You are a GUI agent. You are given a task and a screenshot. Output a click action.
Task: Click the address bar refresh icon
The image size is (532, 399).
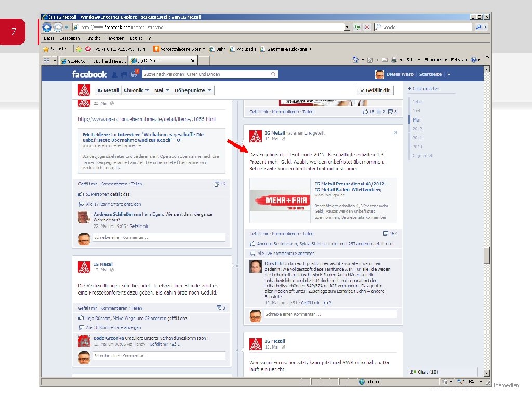click(x=357, y=27)
